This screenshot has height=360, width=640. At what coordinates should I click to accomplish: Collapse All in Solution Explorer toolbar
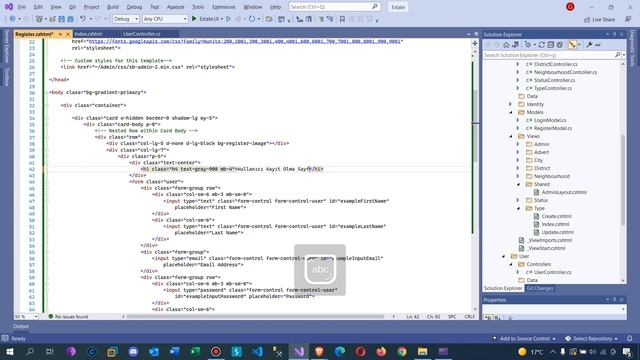551,45
